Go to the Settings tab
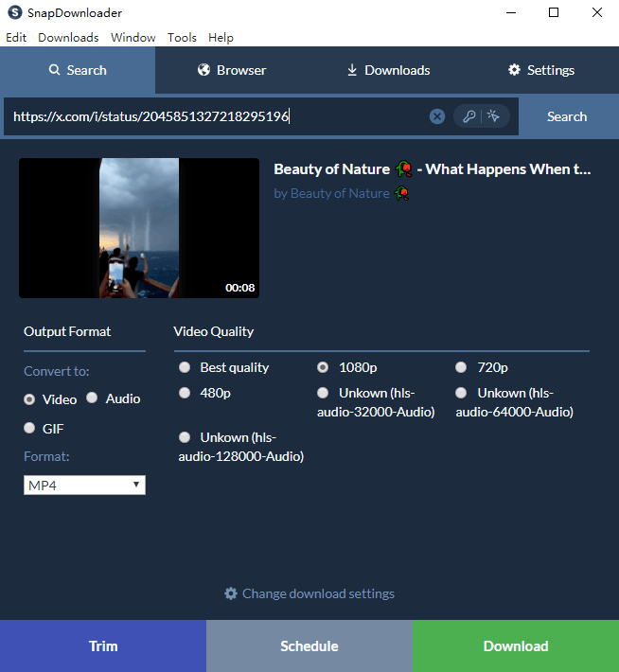 (541, 70)
